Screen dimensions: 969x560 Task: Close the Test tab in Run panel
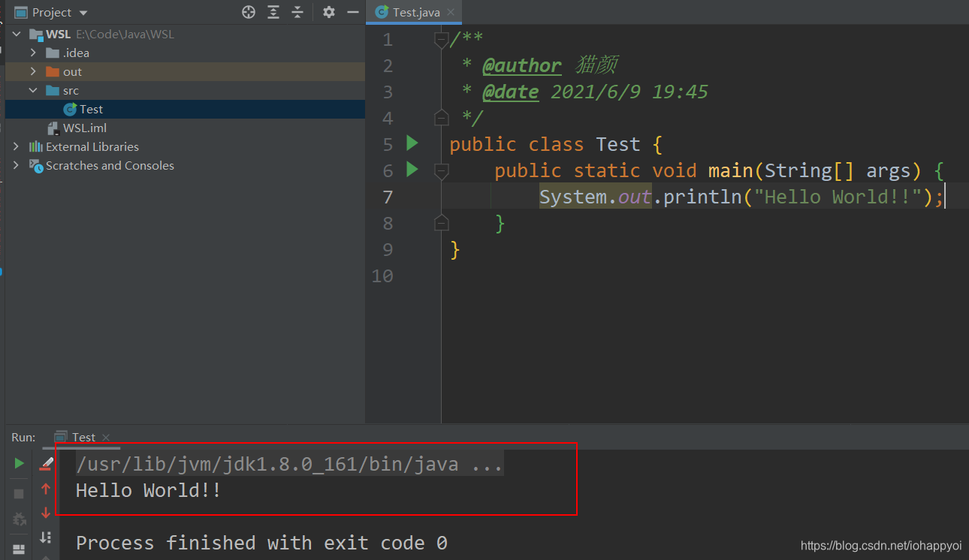point(106,438)
